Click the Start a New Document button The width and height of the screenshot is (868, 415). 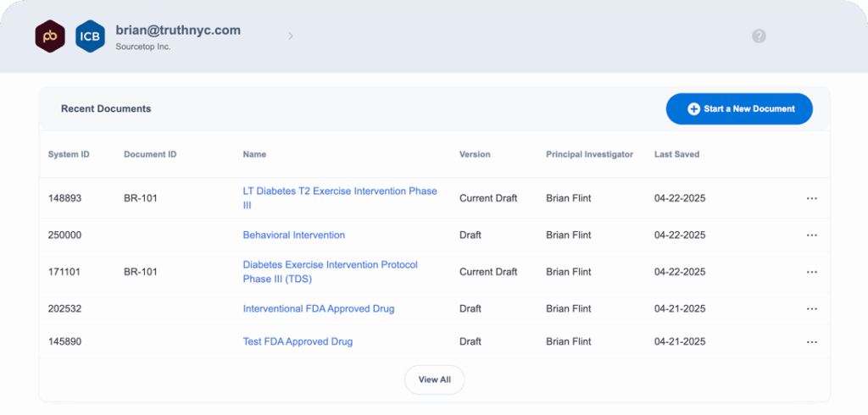tap(739, 109)
